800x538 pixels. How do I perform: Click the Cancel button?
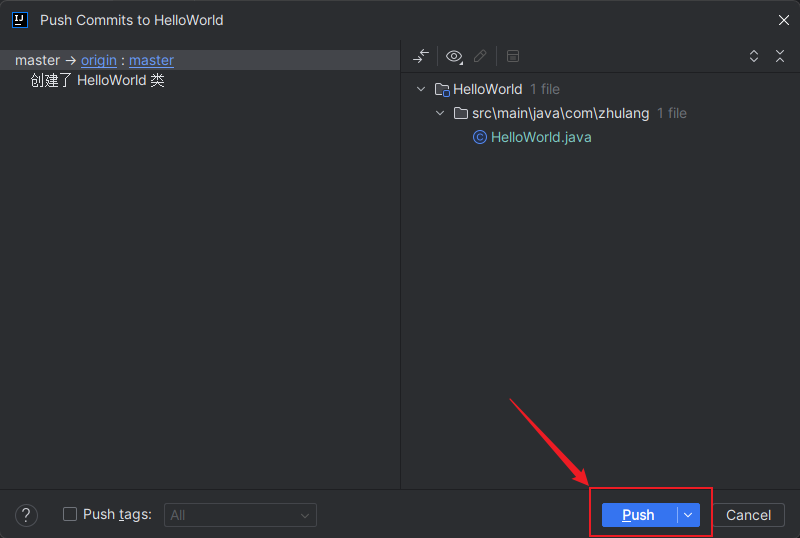(x=748, y=515)
